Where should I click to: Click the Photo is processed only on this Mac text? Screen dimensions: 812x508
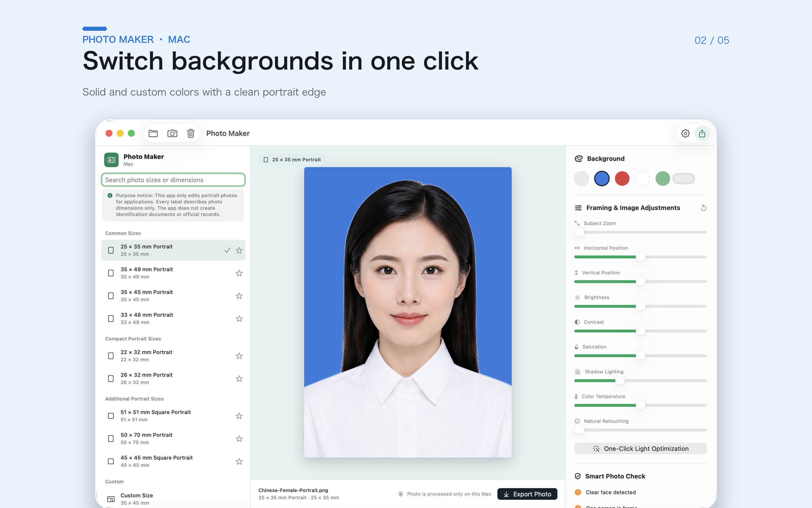pos(449,494)
